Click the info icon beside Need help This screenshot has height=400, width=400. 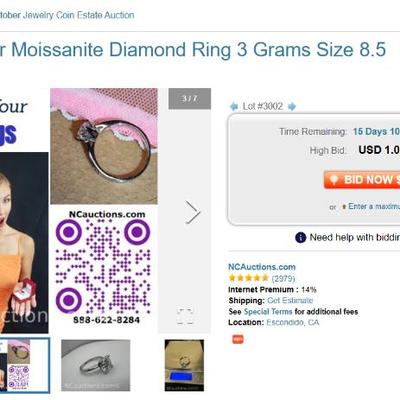point(300,237)
